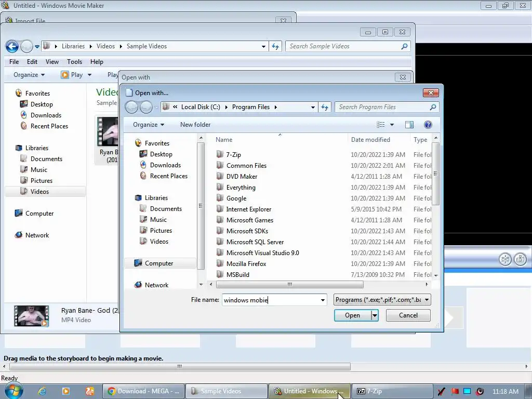Open the file type Programs filter dropdown
Image resolution: width=532 pixels, height=399 pixels.
coord(382,300)
